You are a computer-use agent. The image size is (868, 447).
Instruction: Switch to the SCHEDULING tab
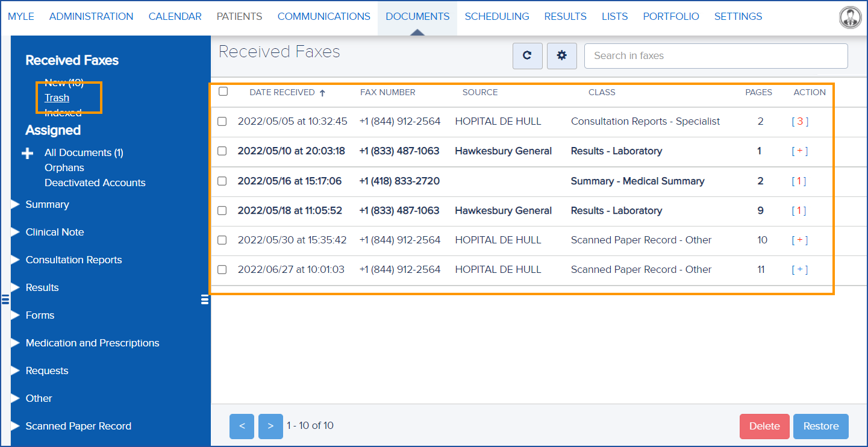(x=496, y=16)
